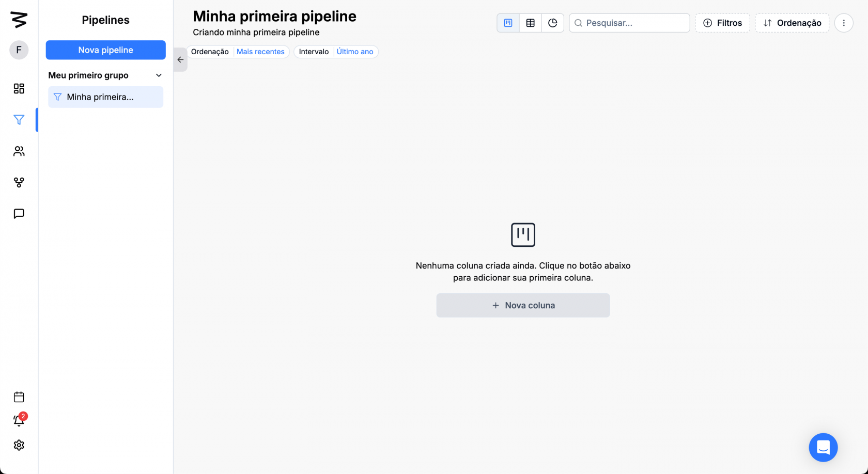Switch to chart analytics view
Viewport: 868px width, 474px height.
click(553, 23)
